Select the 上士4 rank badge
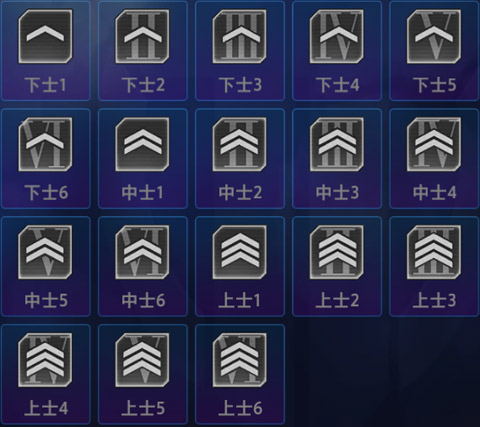The image size is (480, 427). click(45, 360)
